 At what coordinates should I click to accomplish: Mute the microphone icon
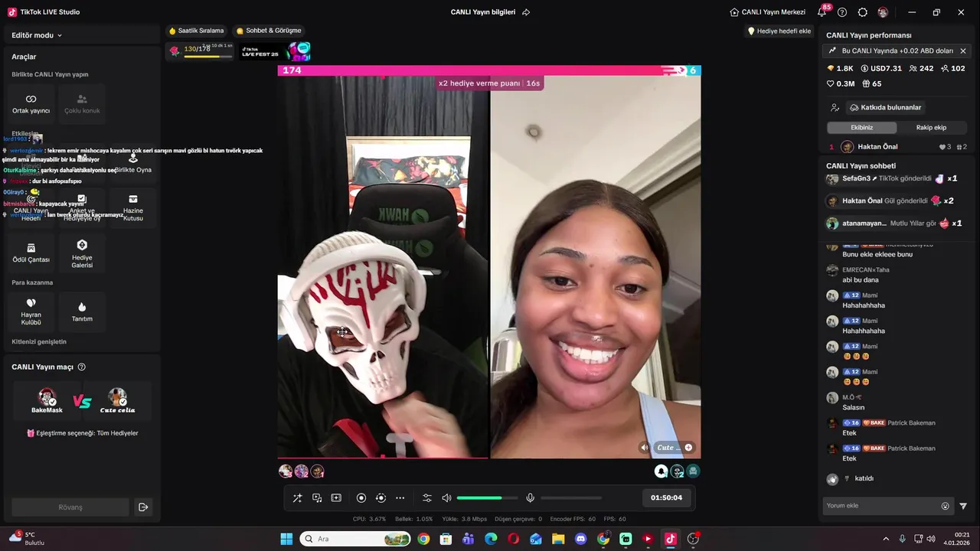tap(530, 498)
